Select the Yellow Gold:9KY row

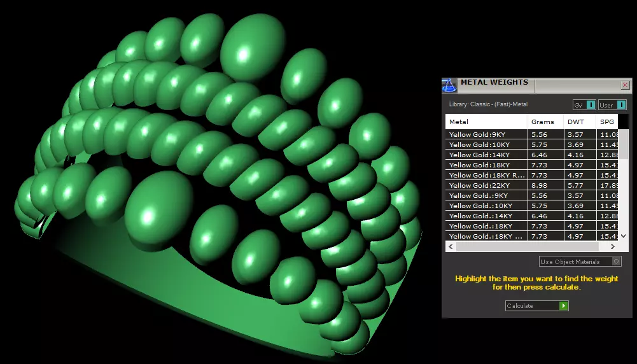pyautogui.click(x=531, y=134)
